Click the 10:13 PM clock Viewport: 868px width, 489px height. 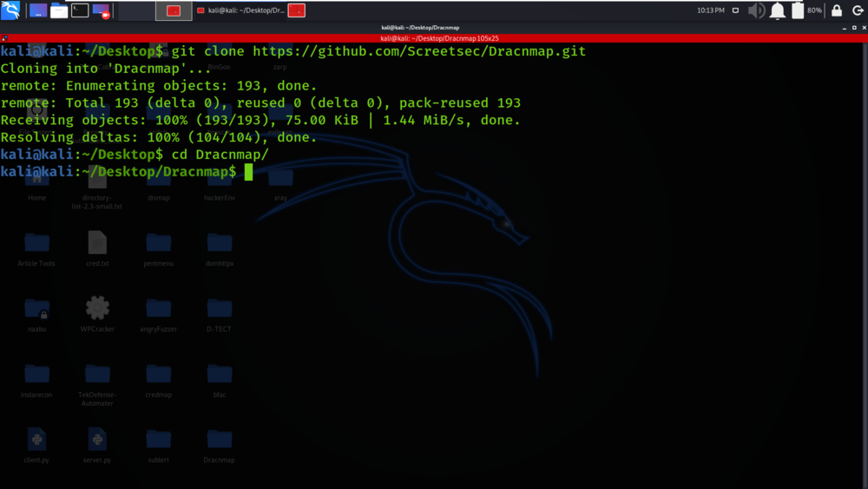coord(710,10)
